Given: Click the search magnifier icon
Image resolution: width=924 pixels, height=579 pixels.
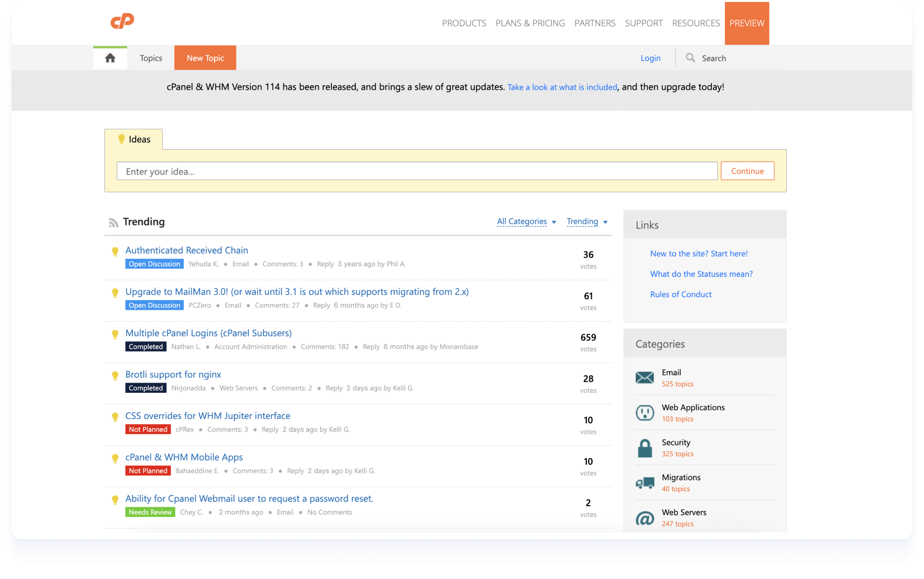Looking at the screenshot, I should pos(690,58).
